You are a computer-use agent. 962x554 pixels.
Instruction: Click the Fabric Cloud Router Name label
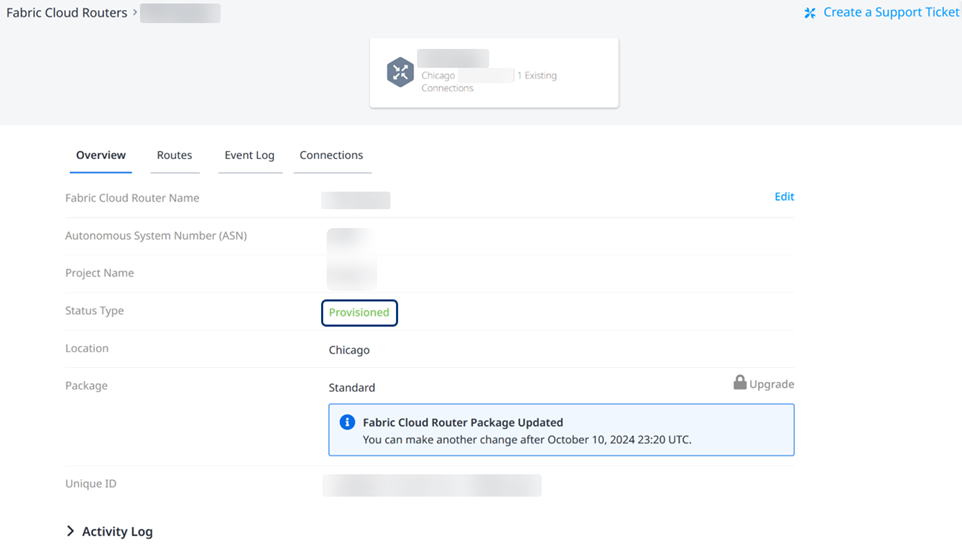click(x=132, y=198)
